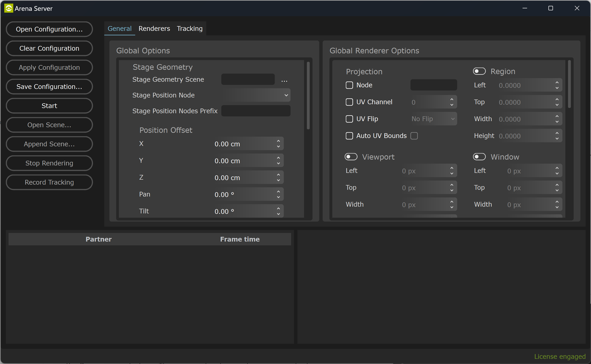The height and width of the screenshot is (364, 591).
Task: Maximize the Arena Server window
Action: tap(550, 8)
